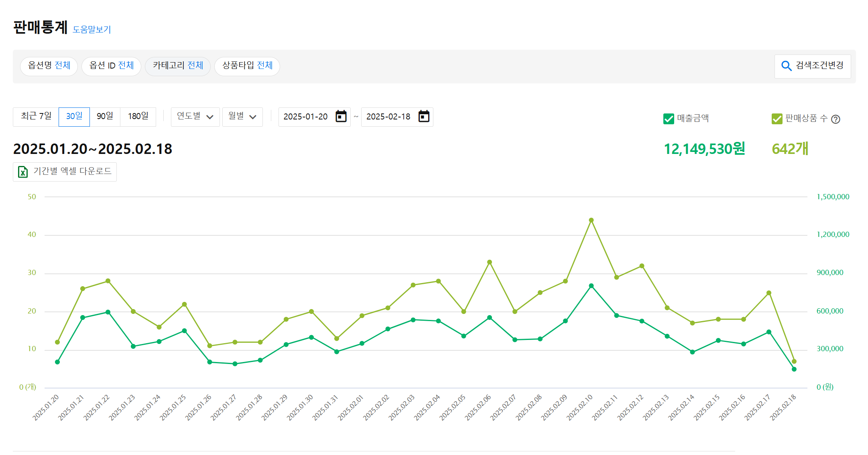
Task: Click the 옵션명 전체 filter chip
Action: tap(49, 66)
